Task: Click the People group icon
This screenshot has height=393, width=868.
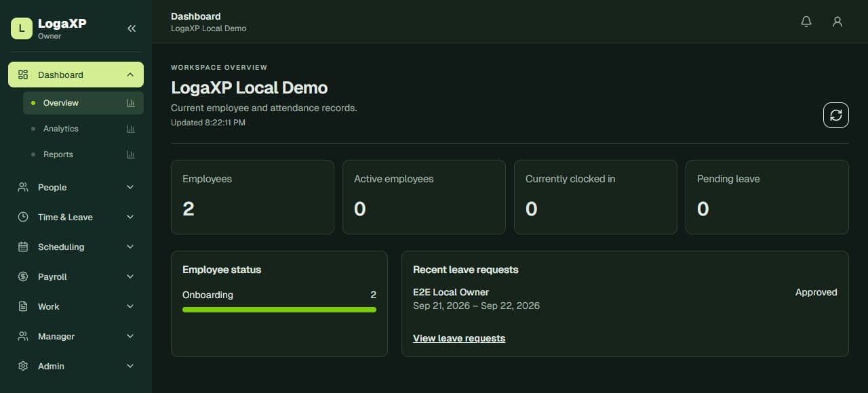Action: 23,187
